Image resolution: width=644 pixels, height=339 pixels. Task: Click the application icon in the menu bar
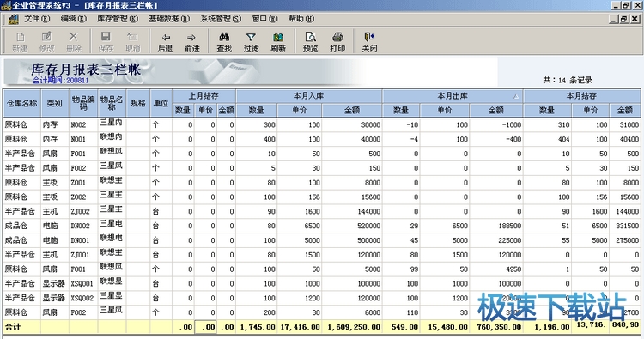pos(13,19)
